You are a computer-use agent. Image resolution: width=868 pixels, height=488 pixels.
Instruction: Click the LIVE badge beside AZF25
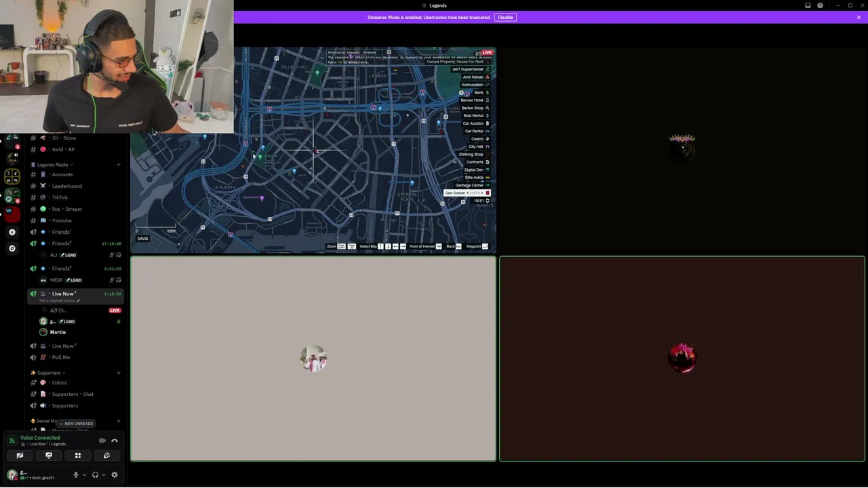115,310
